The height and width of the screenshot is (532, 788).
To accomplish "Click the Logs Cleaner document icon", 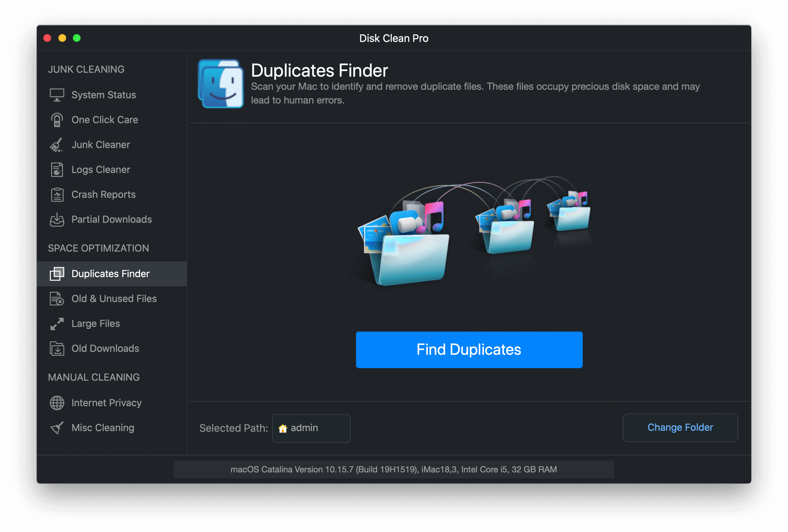I will pyautogui.click(x=57, y=170).
